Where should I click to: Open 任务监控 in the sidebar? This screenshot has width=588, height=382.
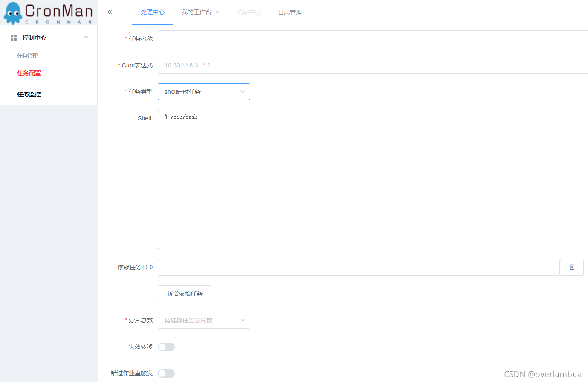coord(29,94)
